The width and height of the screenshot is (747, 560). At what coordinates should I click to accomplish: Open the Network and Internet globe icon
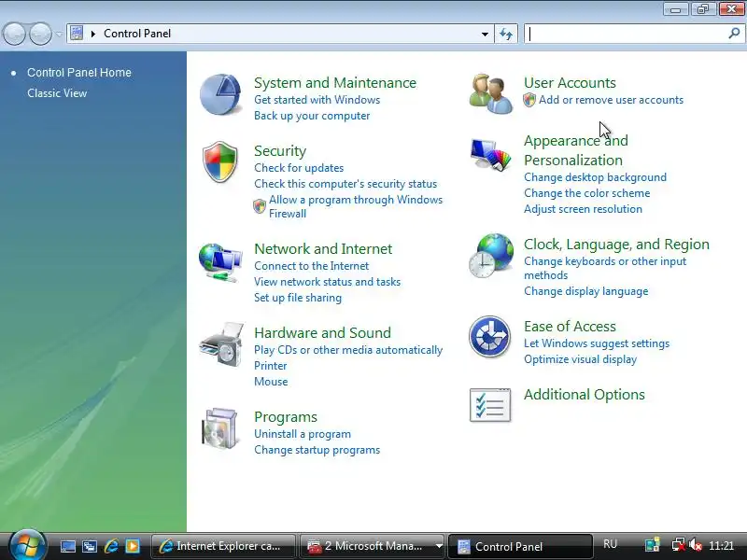(x=220, y=262)
